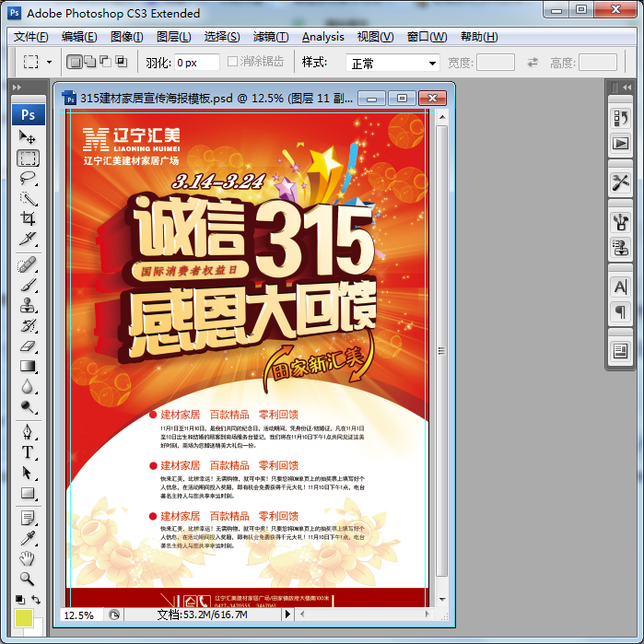This screenshot has height=644, width=644.
Task: Open the 选择(S) menu
Action: 222,37
